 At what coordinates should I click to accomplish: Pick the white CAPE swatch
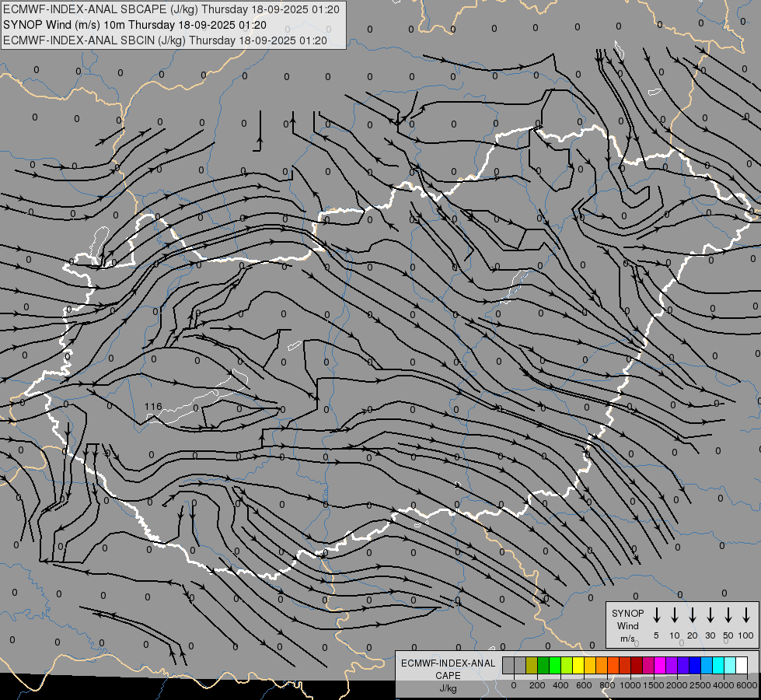pyautogui.click(x=741, y=666)
